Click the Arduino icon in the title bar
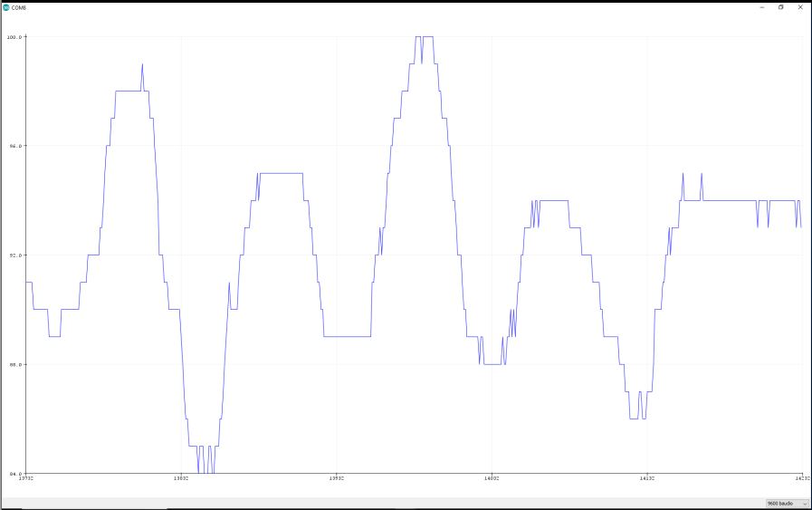This screenshot has width=812, height=510. 6,6
